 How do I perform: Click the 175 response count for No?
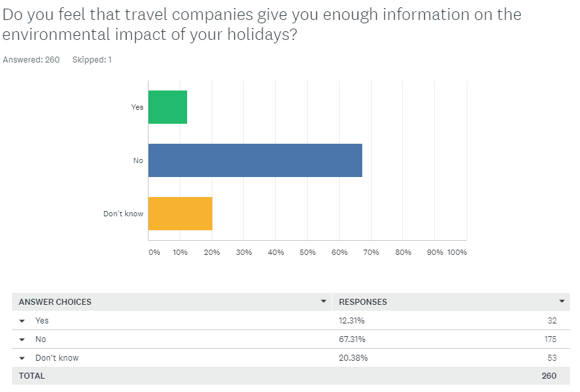coord(549,339)
